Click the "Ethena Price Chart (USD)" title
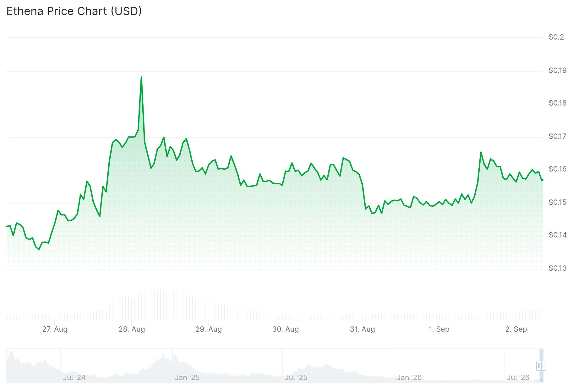 (74, 11)
